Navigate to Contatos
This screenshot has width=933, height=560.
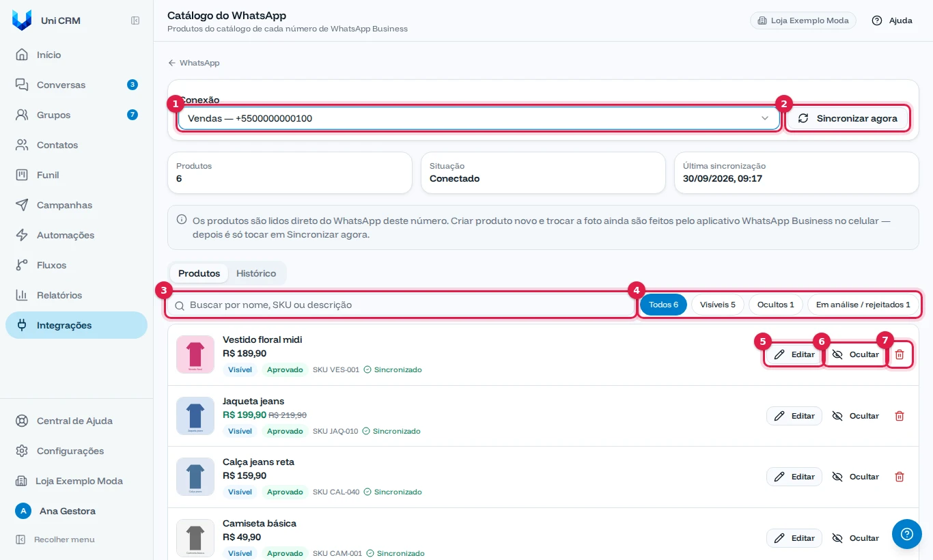[76, 145]
